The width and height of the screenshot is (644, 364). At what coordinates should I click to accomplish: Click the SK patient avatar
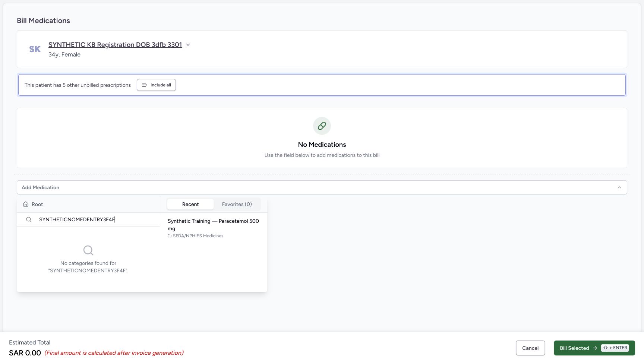pos(35,49)
